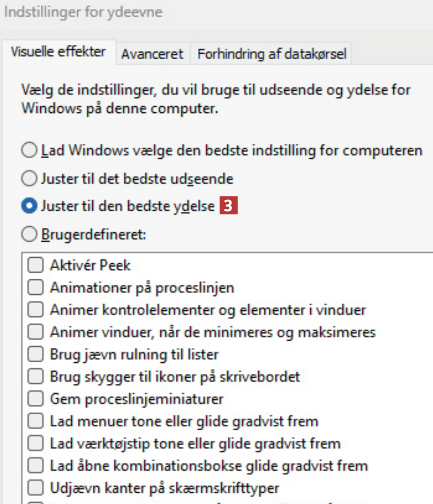Turn on Brug skygger til ikoner
Screen dimensions: 433x504
[35, 377]
